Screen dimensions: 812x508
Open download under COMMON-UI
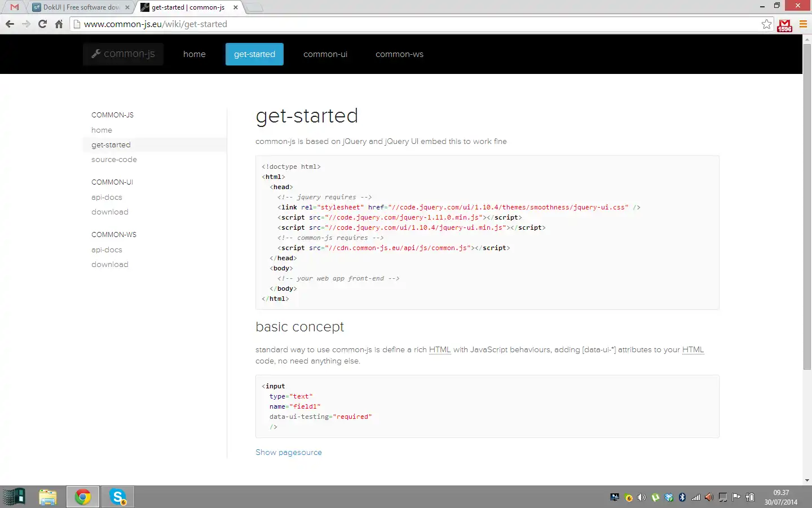pyautogui.click(x=110, y=212)
